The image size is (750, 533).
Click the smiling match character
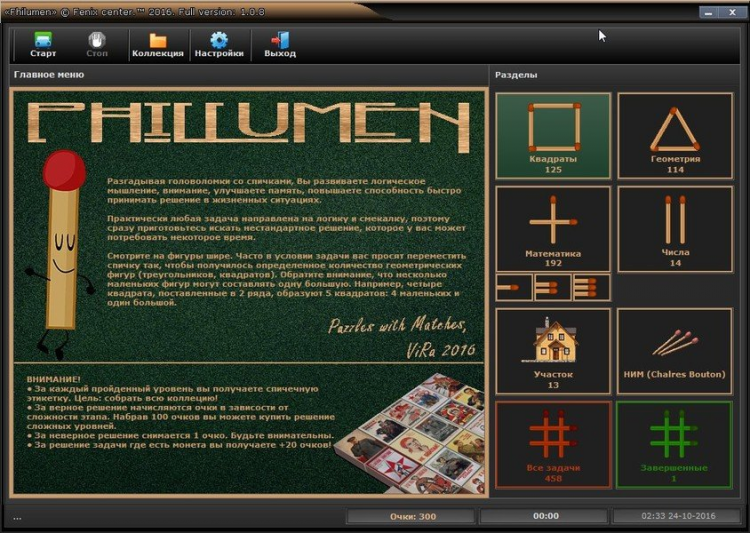61,254
